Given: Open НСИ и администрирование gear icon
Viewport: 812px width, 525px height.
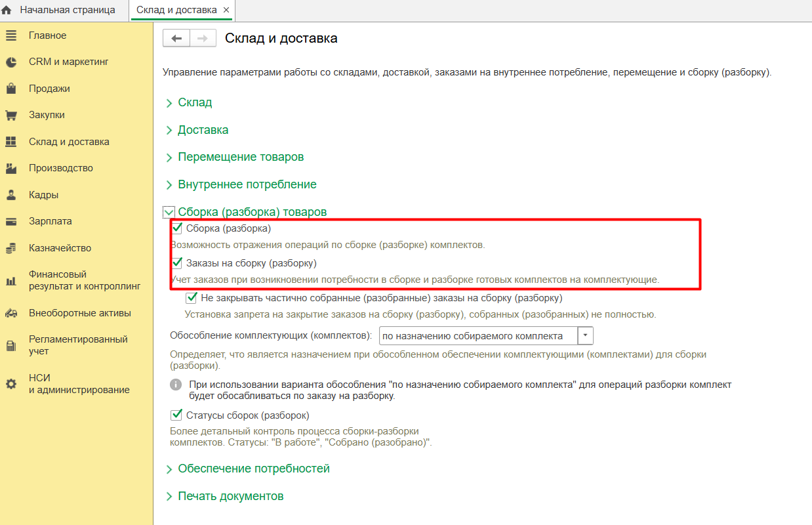Looking at the screenshot, I should [11, 384].
